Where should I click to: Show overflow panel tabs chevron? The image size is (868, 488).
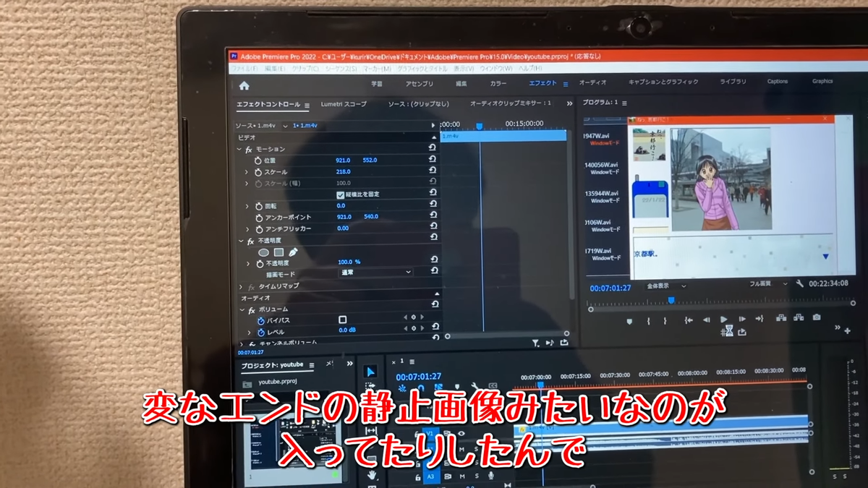[569, 103]
